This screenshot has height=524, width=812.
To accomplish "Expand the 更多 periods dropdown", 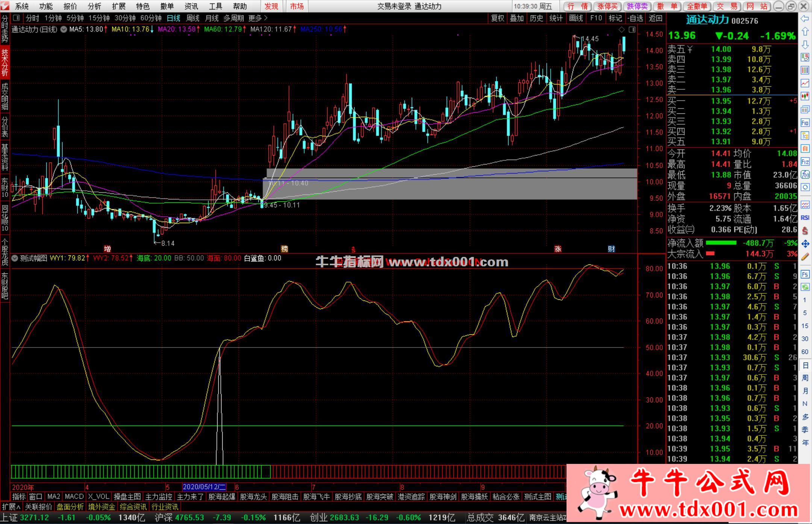I will coord(258,18).
